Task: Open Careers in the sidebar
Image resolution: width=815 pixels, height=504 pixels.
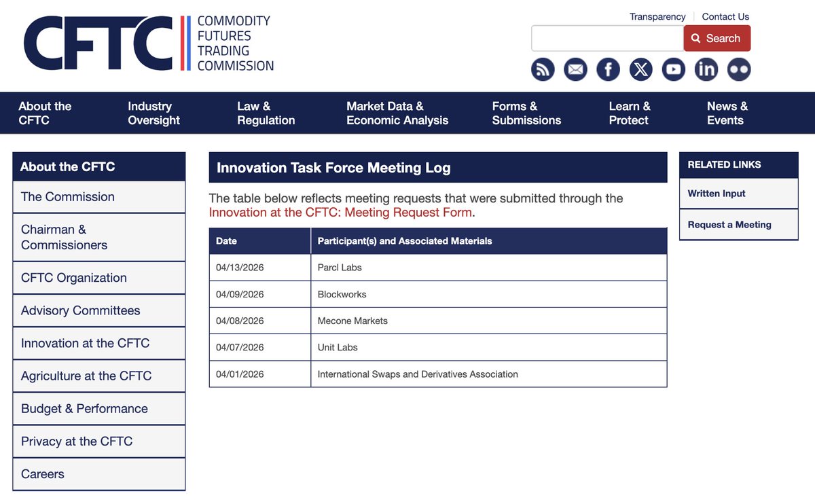Action: (99, 474)
